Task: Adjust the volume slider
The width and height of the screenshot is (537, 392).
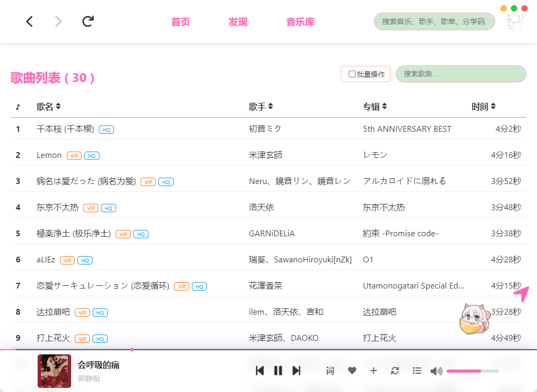Action: pos(472,371)
